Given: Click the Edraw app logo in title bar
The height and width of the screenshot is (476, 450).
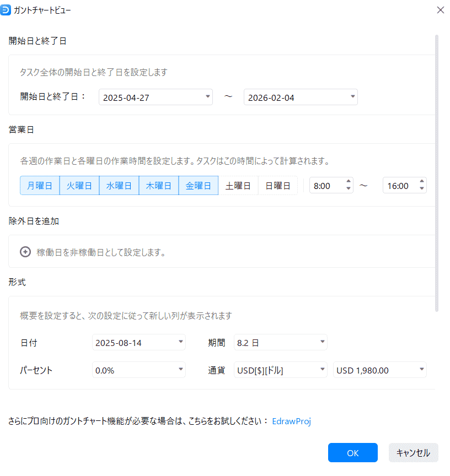Looking at the screenshot, I should click(x=7, y=10).
